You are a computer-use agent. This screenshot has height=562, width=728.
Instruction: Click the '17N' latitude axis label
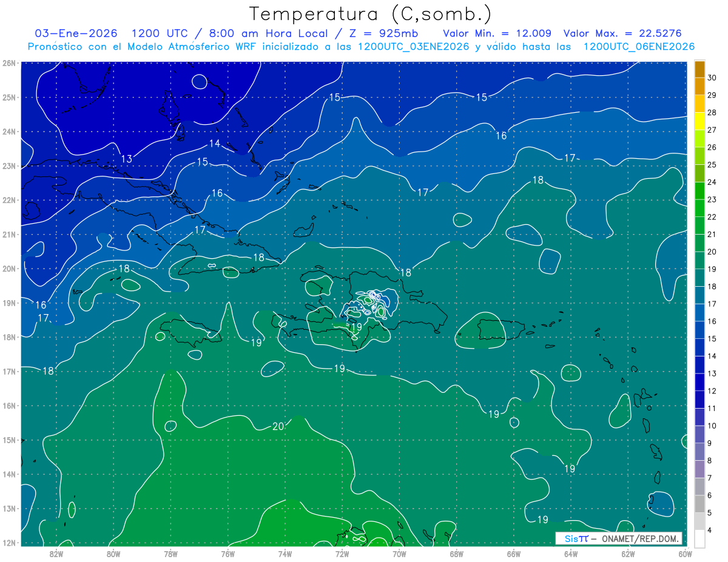pos(8,371)
